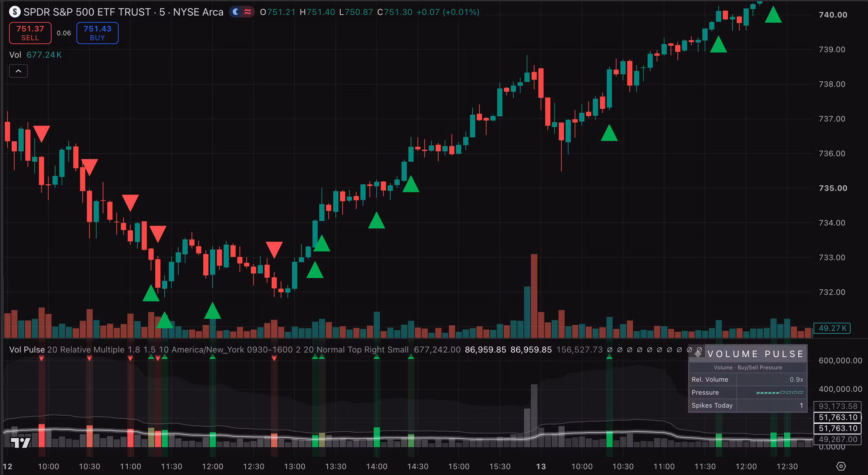Click the 751.37 SELL button
This screenshot has height=475, width=868.
[30, 33]
